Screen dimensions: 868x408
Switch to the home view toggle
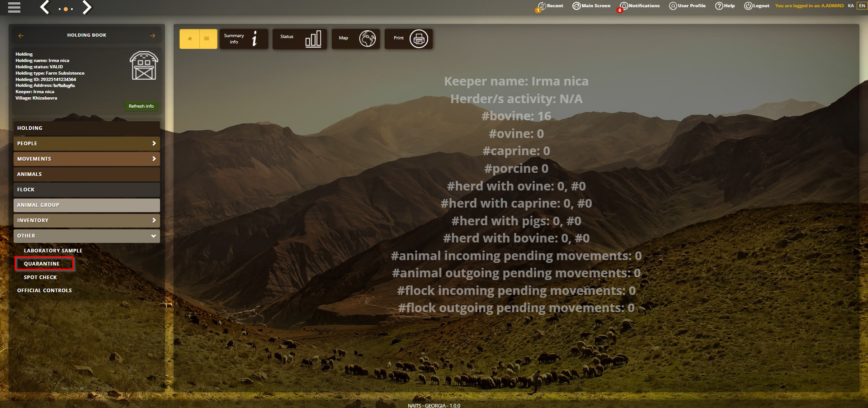point(189,39)
